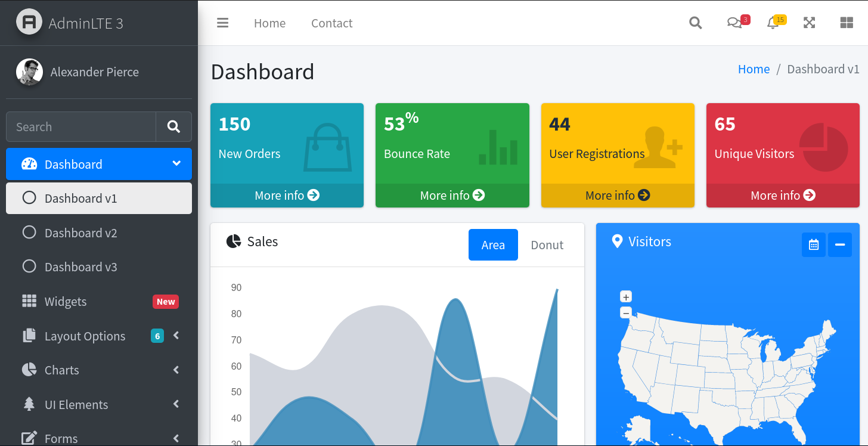The height and width of the screenshot is (446, 868).
Task: Expand the Layout Options menu
Action: coord(85,336)
